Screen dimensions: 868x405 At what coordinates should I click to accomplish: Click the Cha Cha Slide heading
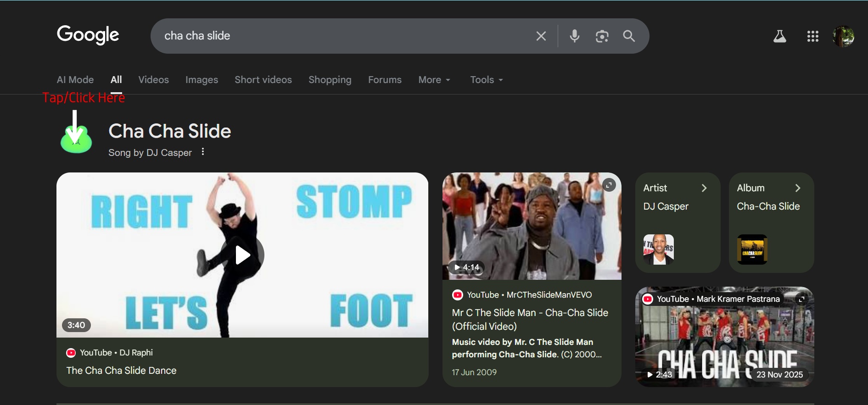point(170,131)
